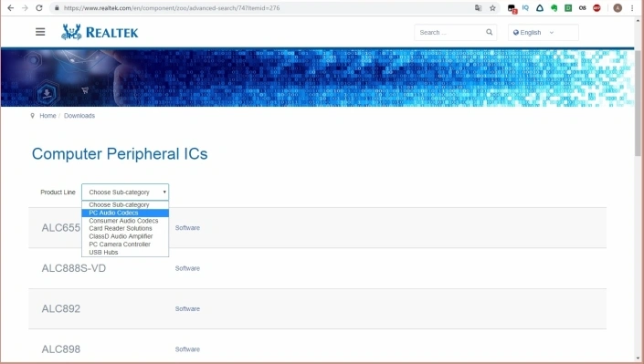The image size is (644, 364).
Task: Click the lock icon in address bar
Action: pos(57,8)
